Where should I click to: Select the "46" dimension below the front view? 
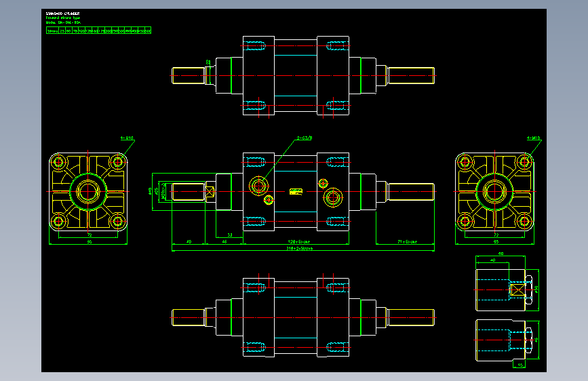224,242
